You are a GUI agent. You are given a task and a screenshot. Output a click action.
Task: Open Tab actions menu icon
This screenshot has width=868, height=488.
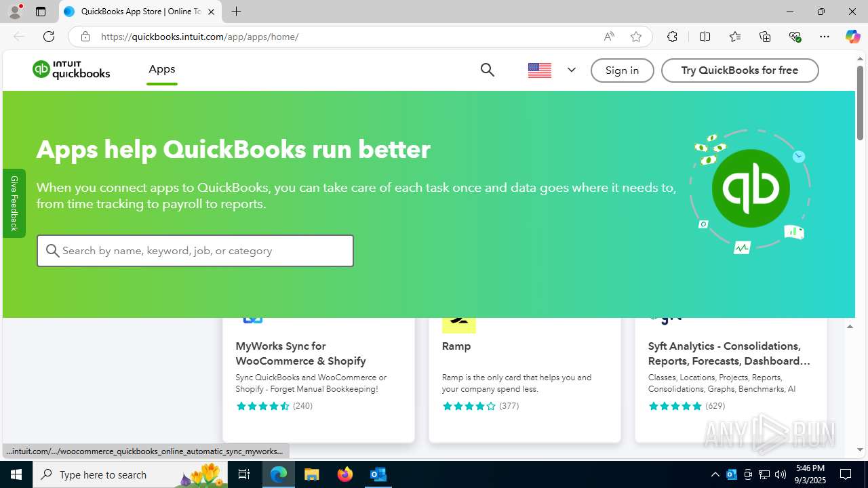tap(41, 12)
